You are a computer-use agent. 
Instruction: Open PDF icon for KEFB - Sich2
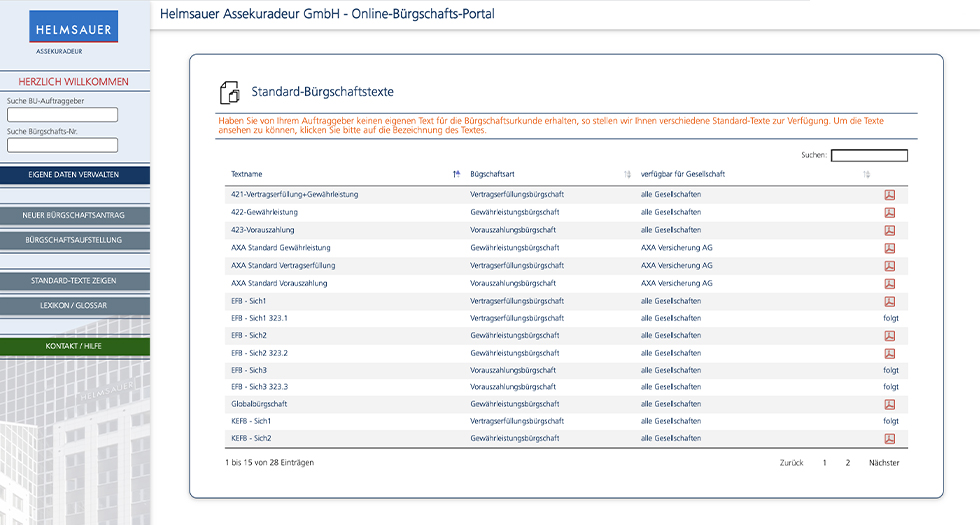tap(889, 439)
